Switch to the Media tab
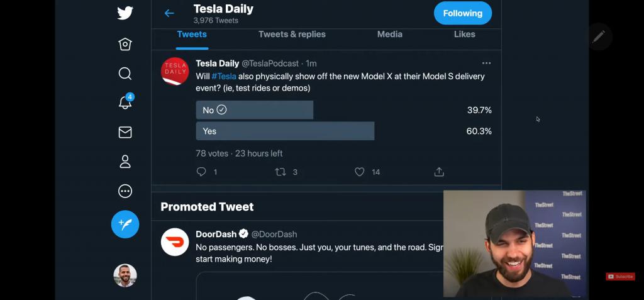This screenshot has width=644, height=300. click(x=389, y=35)
